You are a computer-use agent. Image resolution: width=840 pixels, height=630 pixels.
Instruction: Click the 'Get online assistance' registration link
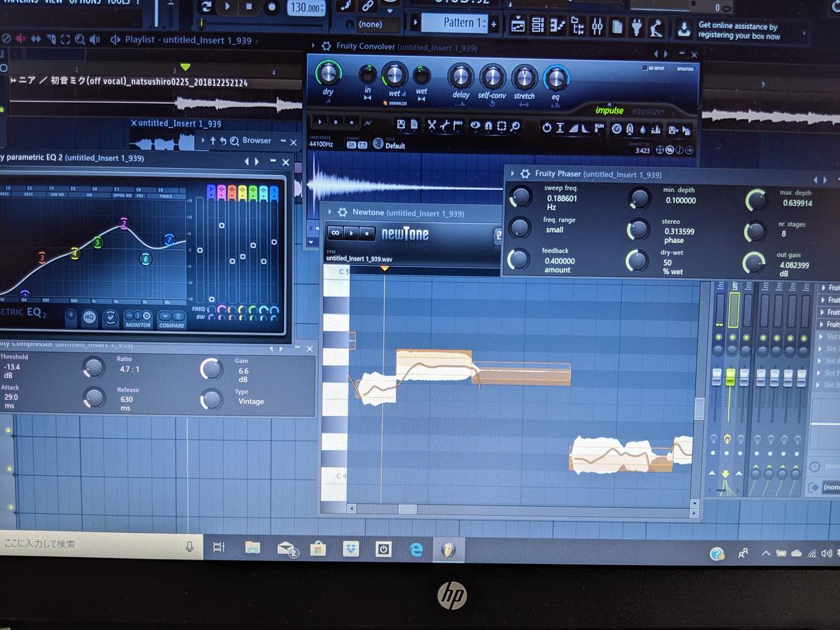coord(739,31)
